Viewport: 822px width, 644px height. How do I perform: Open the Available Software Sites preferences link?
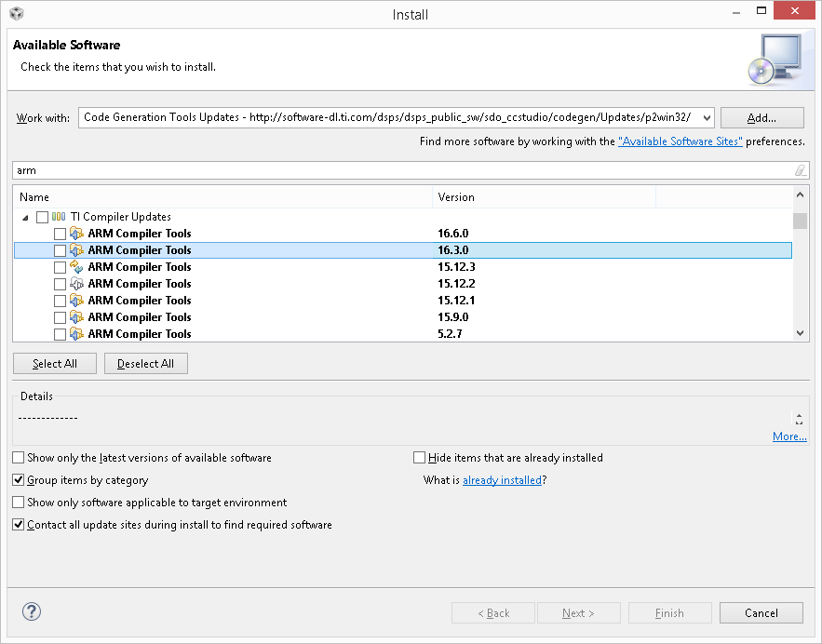[680, 141]
